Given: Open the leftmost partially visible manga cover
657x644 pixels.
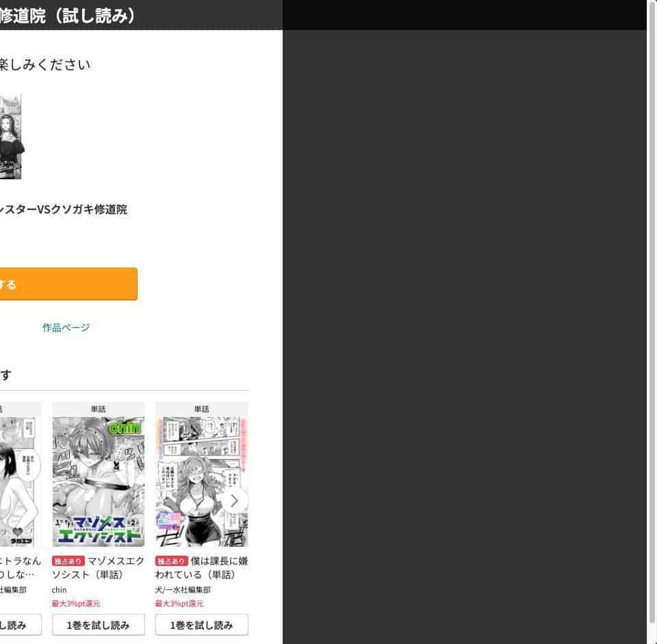Looking at the screenshot, I should (x=21, y=481).
